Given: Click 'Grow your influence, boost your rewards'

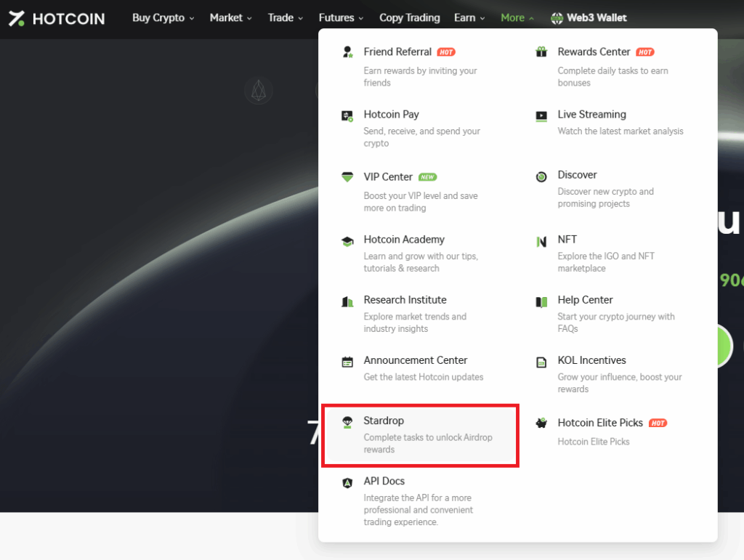Looking at the screenshot, I should [620, 383].
